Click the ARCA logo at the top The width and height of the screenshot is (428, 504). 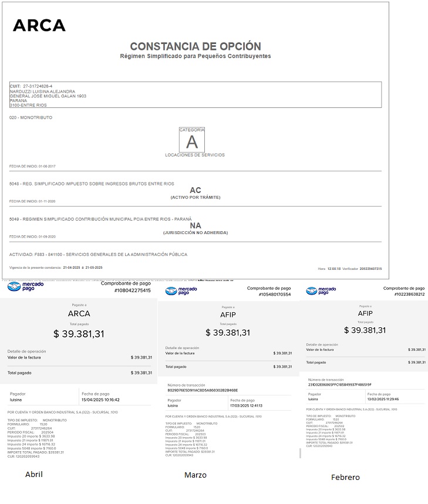39,25
